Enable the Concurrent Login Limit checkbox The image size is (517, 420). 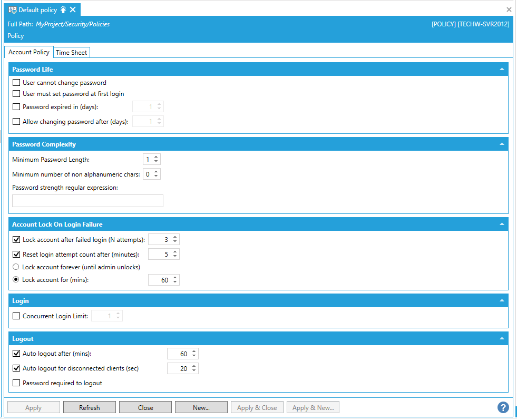click(16, 316)
